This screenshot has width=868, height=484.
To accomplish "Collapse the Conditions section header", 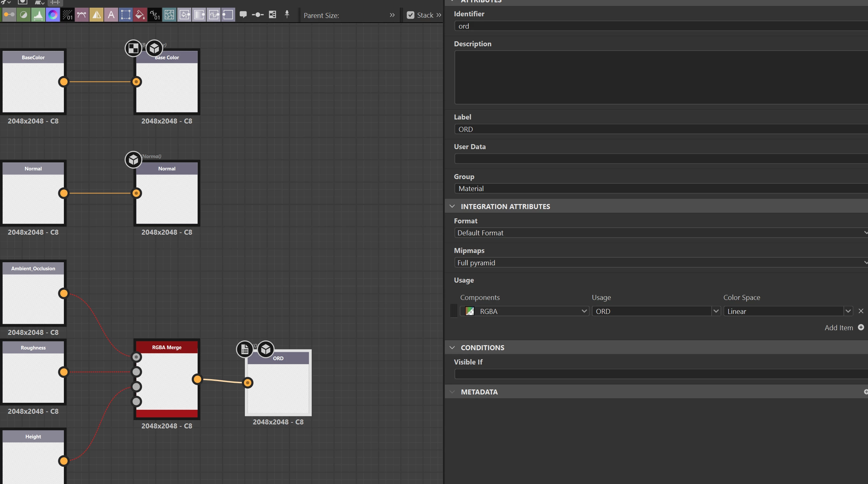I will [452, 348].
